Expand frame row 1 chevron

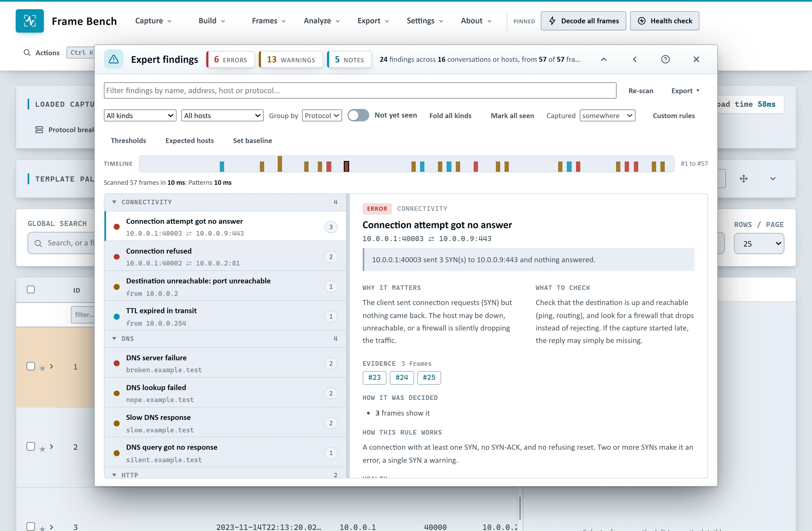pyautogui.click(x=52, y=366)
